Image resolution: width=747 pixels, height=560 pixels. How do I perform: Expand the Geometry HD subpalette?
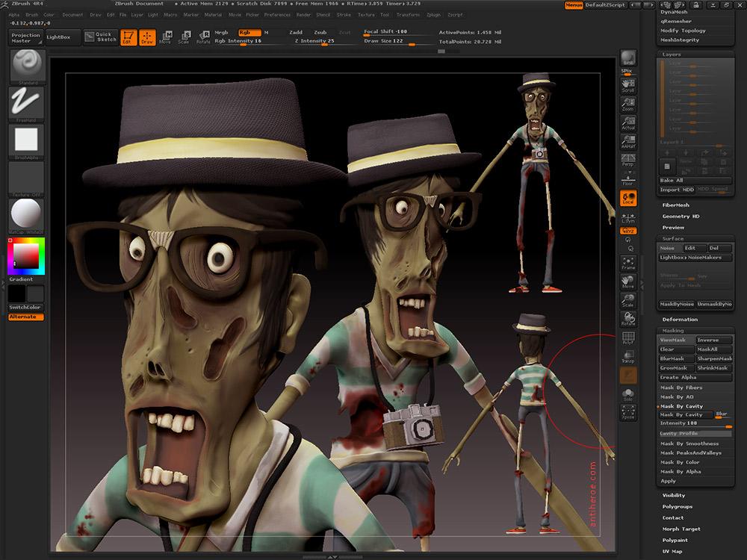pyautogui.click(x=681, y=217)
